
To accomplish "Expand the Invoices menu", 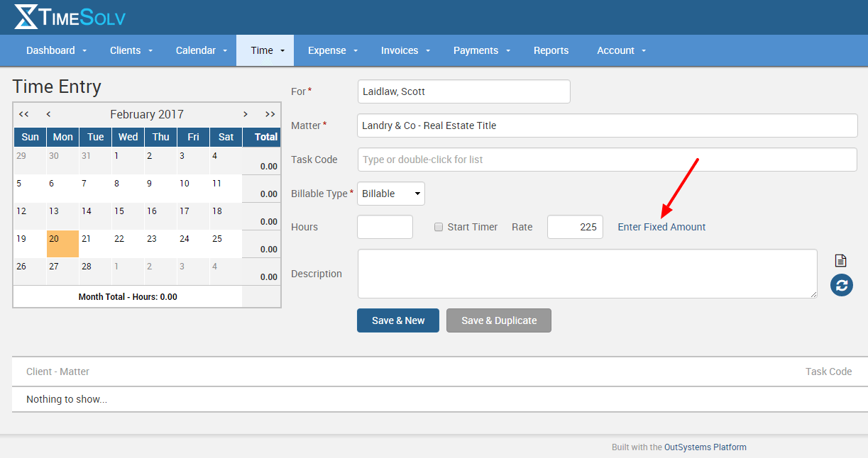I will tap(401, 50).
